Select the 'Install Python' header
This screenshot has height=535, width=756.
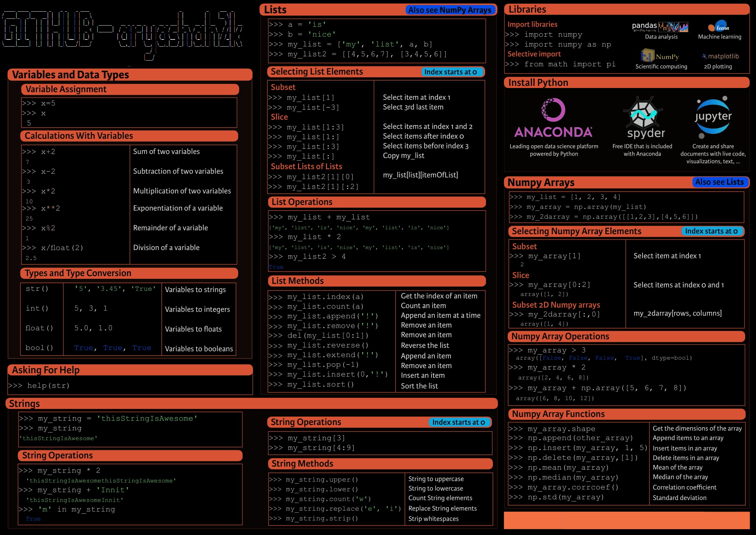(627, 82)
